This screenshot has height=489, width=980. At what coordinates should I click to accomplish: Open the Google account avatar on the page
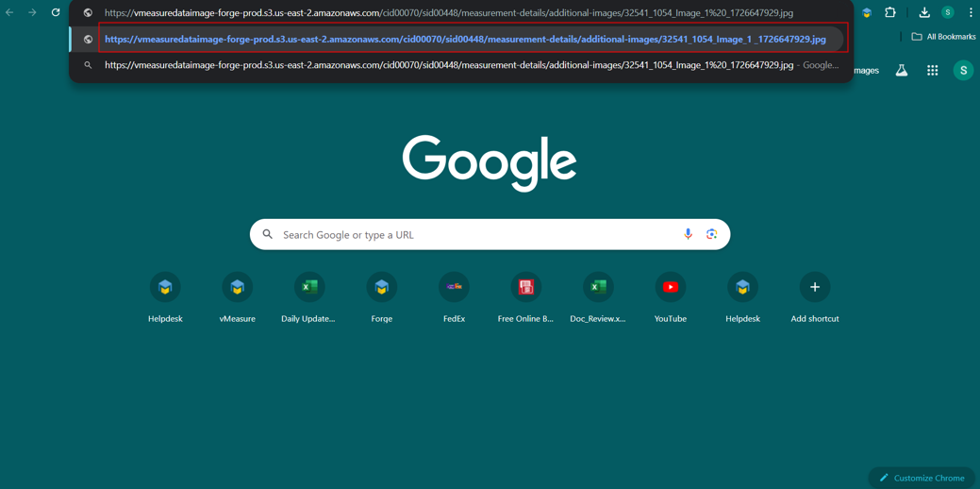tap(963, 70)
